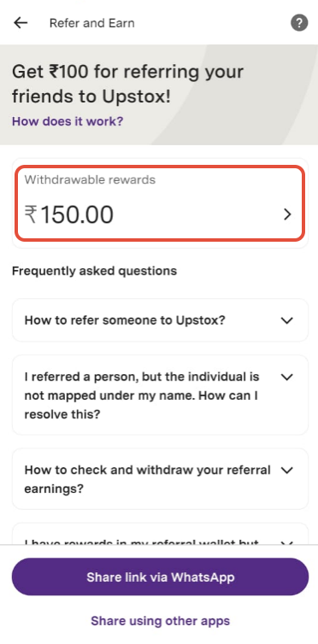The image size is (318, 644).
Task: Tap the 'Frequently asked questions' heading
Action: 95,271
